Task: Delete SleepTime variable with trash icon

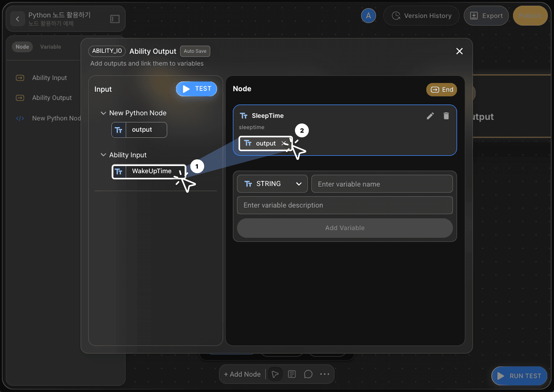Action: coord(446,116)
